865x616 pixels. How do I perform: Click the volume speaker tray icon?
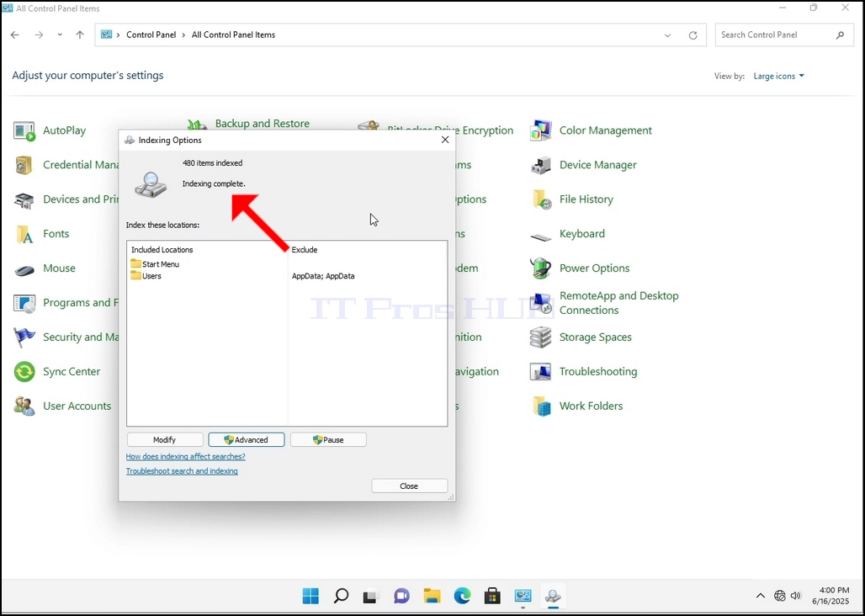[795, 596]
